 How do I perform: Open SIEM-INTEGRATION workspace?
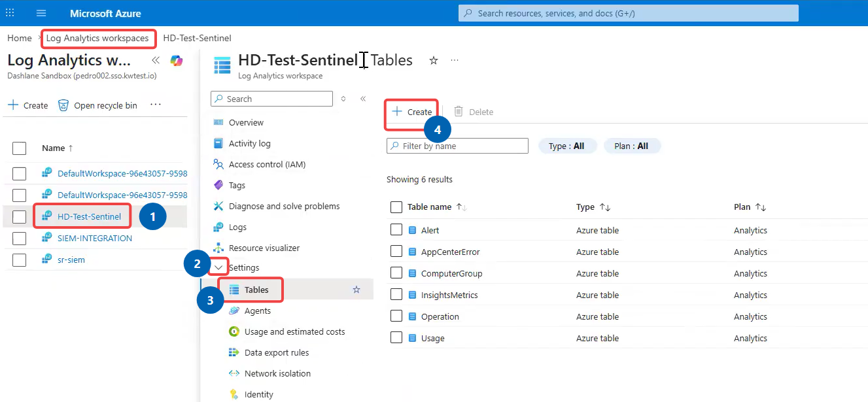95,238
